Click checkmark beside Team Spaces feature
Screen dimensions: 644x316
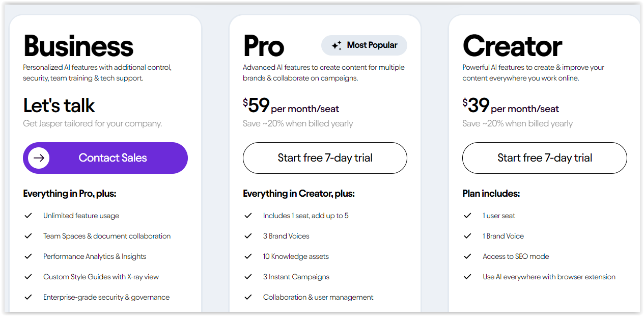coord(29,236)
